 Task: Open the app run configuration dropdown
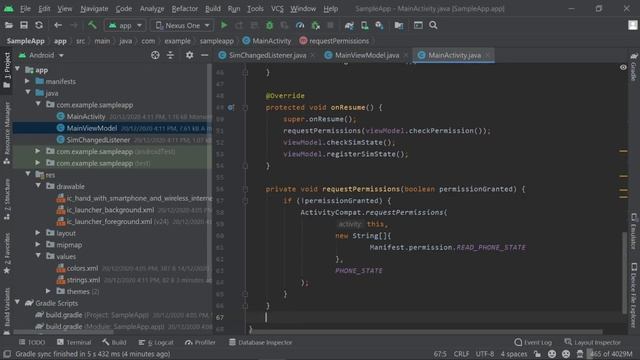click(124, 25)
